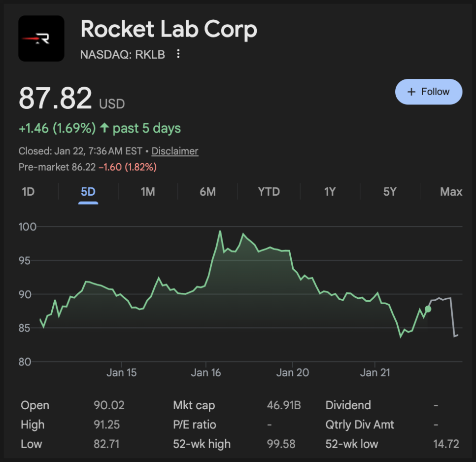
Task: Click the 100 y-axis label
Action: point(27,227)
